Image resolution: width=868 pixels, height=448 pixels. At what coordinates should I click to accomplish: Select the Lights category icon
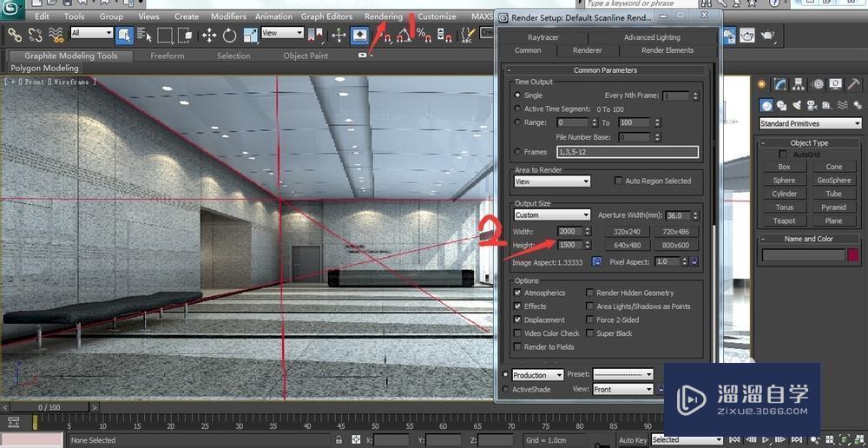[797, 105]
